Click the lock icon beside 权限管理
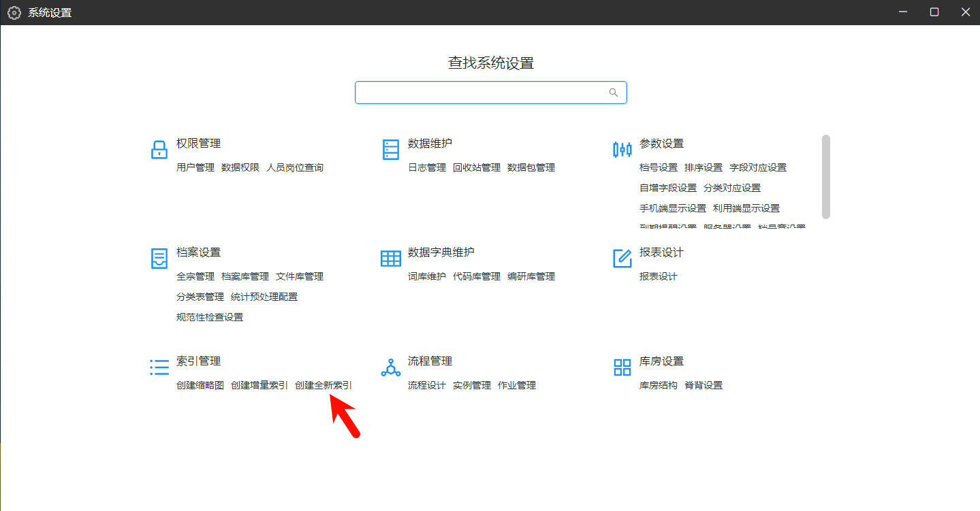Image resolution: width=980 pixels, height=511 pixels. (159, 150)
